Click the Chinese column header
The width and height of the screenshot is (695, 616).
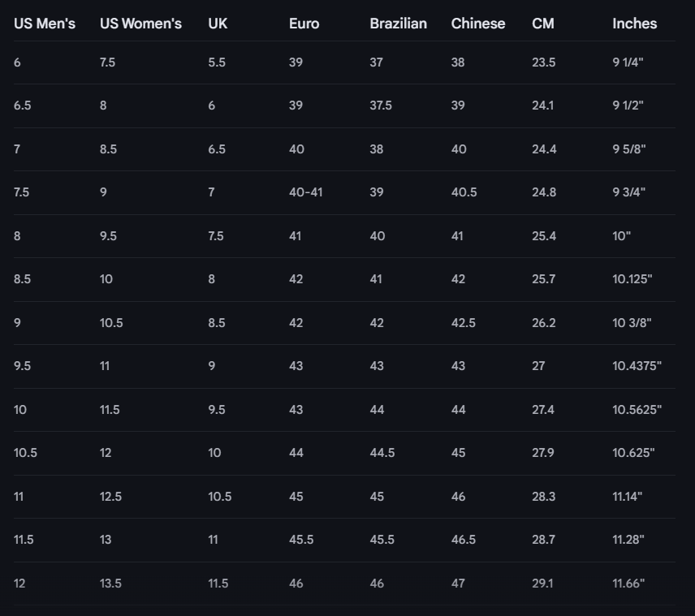(477, 24)
